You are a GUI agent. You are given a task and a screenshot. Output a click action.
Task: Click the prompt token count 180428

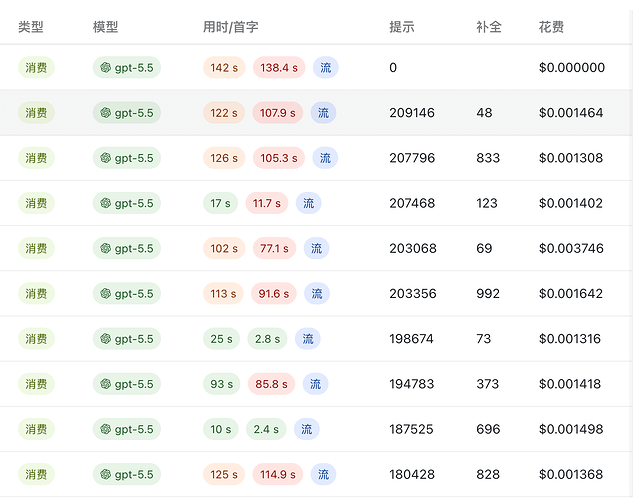412,474
